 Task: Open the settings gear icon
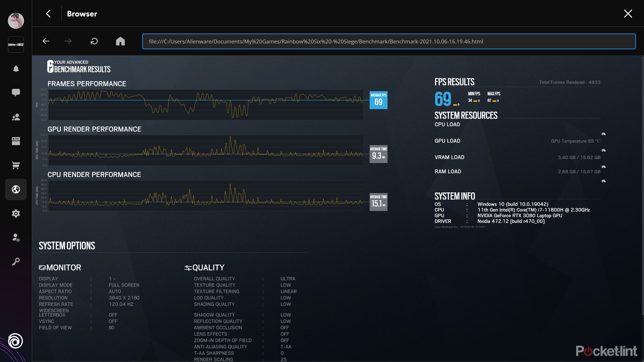(16, 213)
